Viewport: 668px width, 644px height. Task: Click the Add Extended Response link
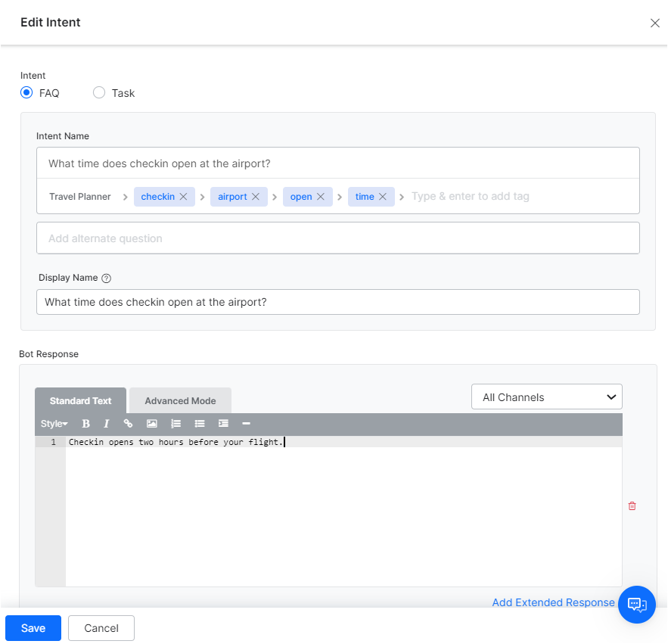(x=553, y=602)
